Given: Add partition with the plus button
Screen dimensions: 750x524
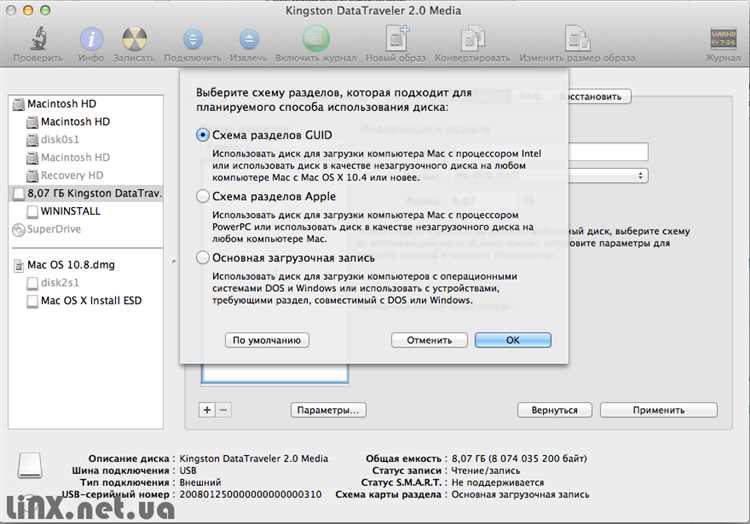Looking at the screenshot, I should click(x=207, y=410).
